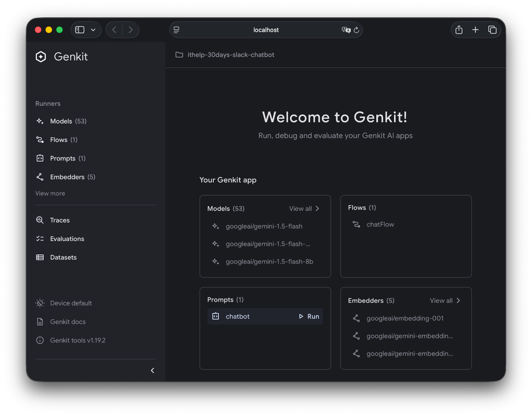This screenshot has height=416, width=532.
Task: Click Flows (1) card heading
Action: pyautogui.click(x=362, y=208)
